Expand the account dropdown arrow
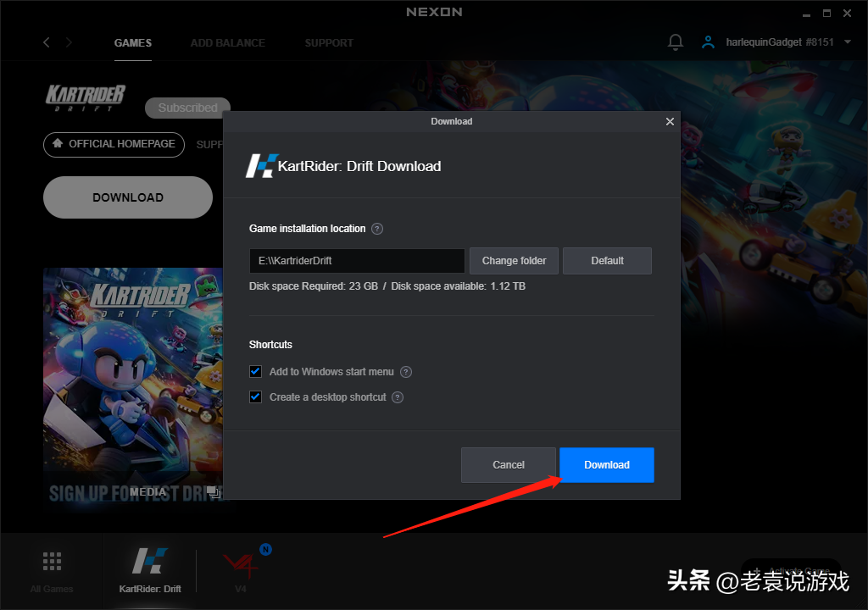The width and height of the screenshot is (868, 610). 847,42
